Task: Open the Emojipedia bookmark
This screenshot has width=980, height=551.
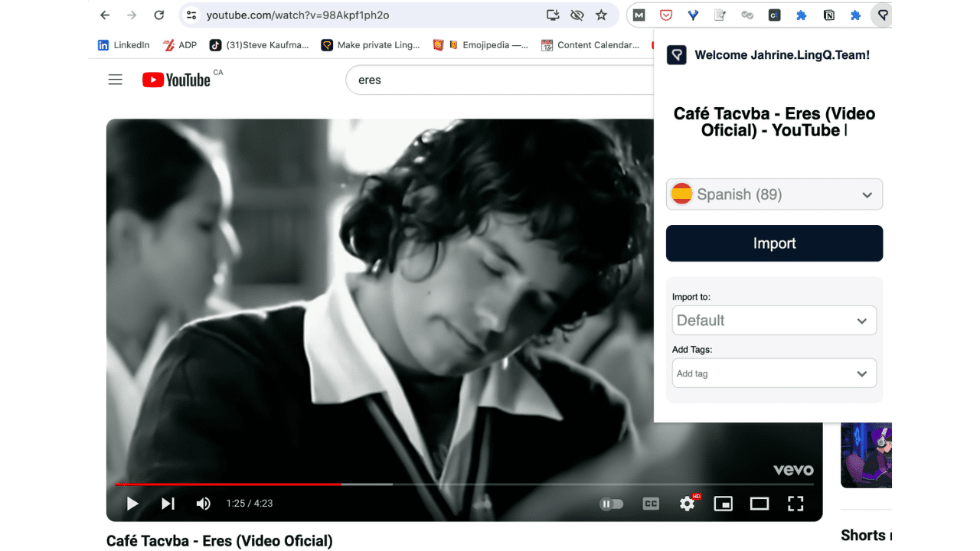Action: point(481,45)
